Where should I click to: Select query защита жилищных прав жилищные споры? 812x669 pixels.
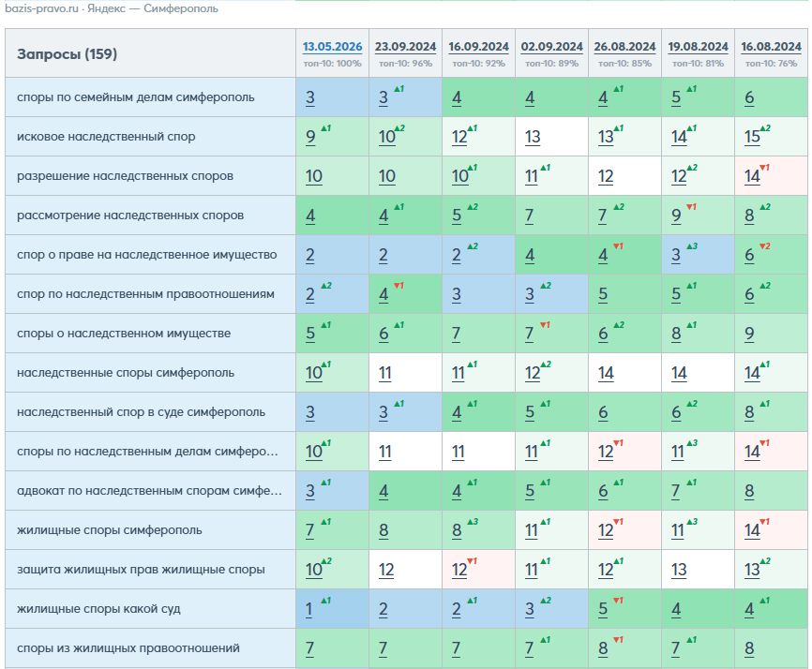pyautogui.click(x=141, y=570)
